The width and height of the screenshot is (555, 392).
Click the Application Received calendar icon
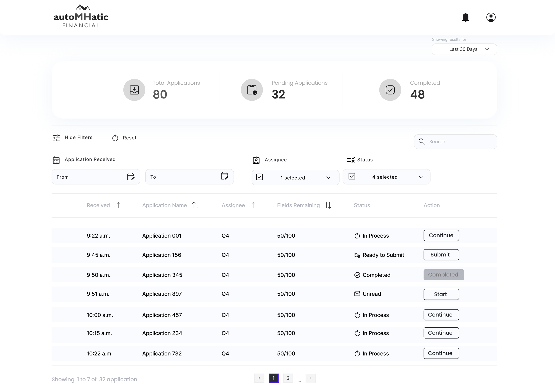click(x=56, y=160)
